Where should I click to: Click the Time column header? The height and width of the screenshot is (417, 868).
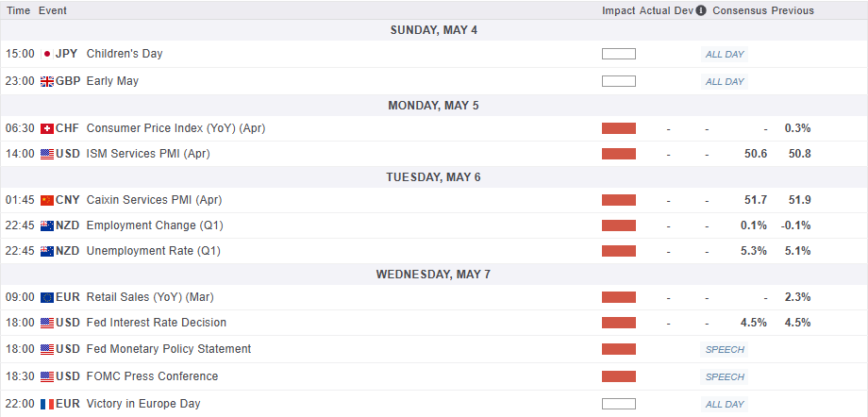[x=19, y=11]
